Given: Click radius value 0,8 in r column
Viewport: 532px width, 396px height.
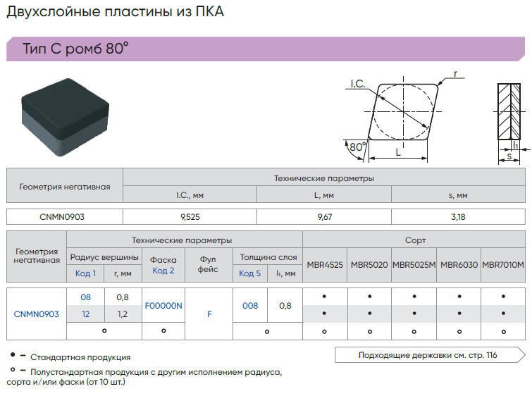Looking at the screenshot, I should tap(123, 297).
